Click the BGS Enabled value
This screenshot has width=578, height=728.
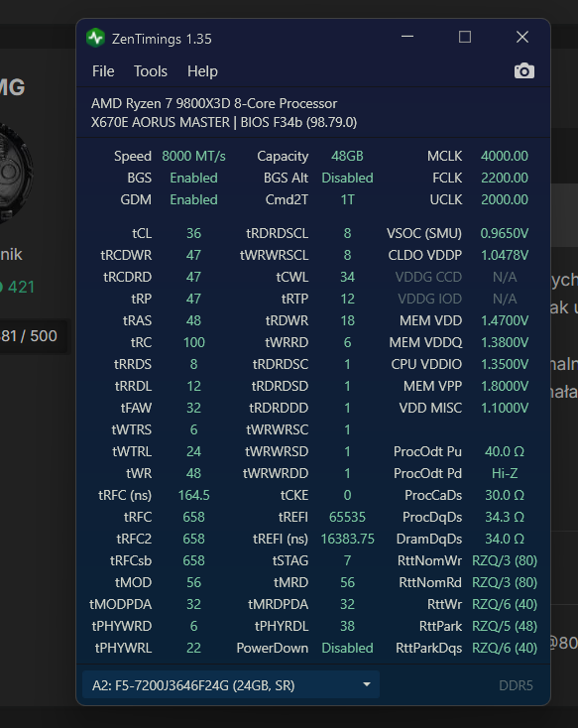(x=193, y=178)
